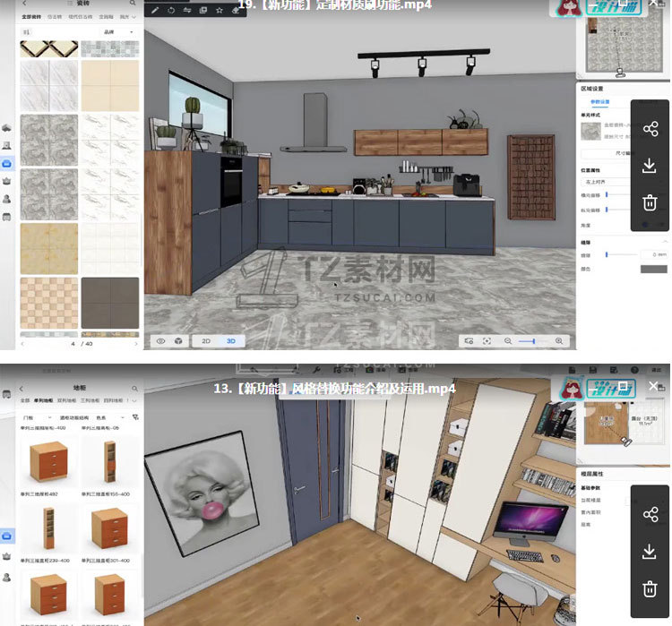The height and width of the screenshot is (626, 672).
Task: Select the 全部瓷砖 tab
Action: tap(31, 17)
